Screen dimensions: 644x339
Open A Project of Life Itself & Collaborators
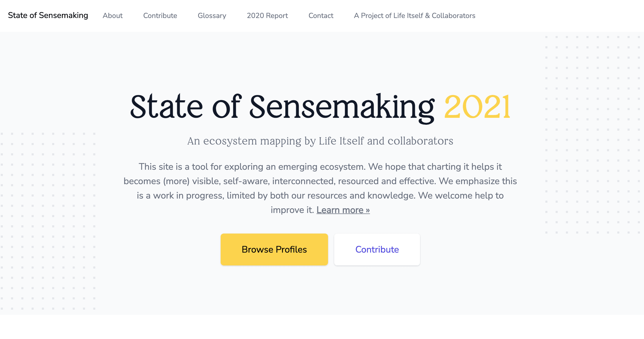[x=414, y=16]
